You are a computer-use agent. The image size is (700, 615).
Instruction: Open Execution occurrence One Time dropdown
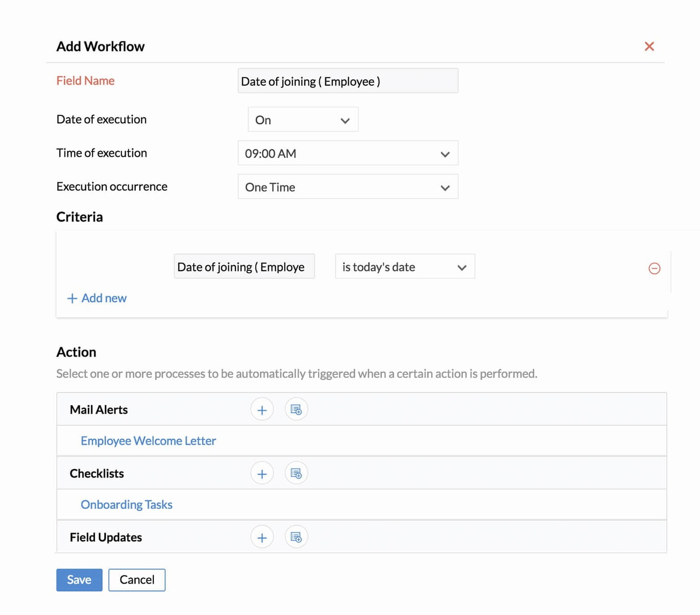click(x=348, y=187)
